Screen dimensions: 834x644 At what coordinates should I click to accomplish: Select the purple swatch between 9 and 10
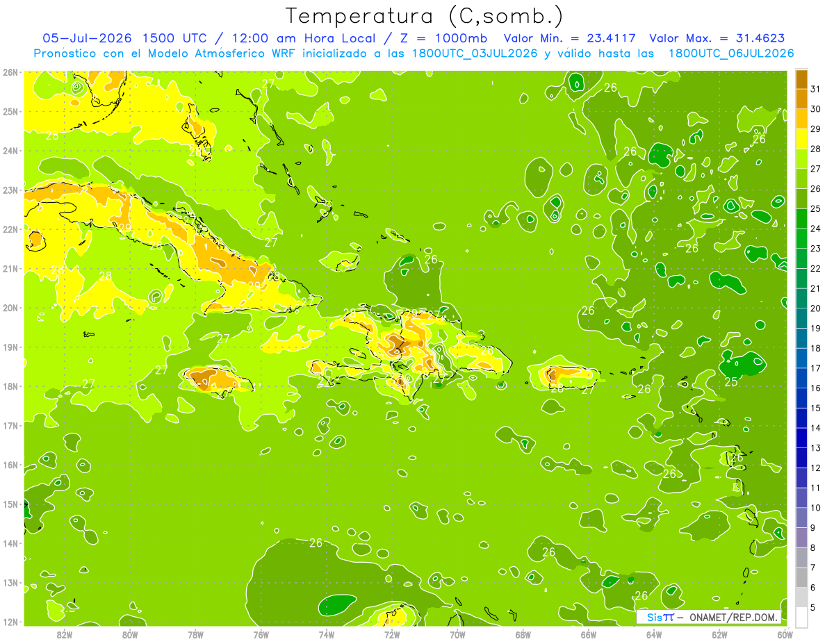(801, 518)
